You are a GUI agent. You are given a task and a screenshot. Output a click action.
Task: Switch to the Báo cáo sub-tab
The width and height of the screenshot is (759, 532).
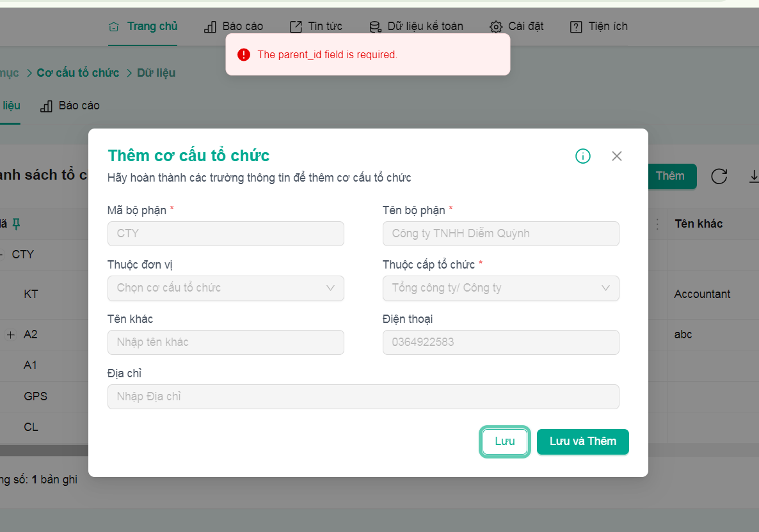click(x=70, y=106)
